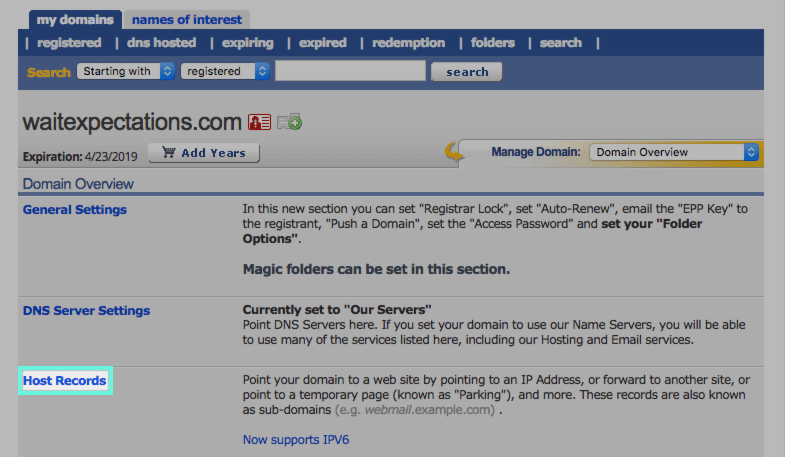Click into the domain search text field
The height and width of the screenshot is (457, 785).
350,71
